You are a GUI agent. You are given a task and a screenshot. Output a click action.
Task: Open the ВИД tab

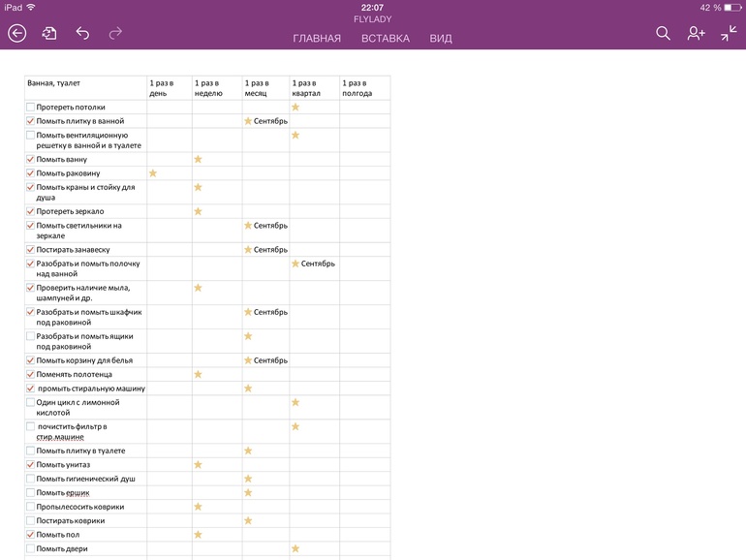tap(441, 39)
